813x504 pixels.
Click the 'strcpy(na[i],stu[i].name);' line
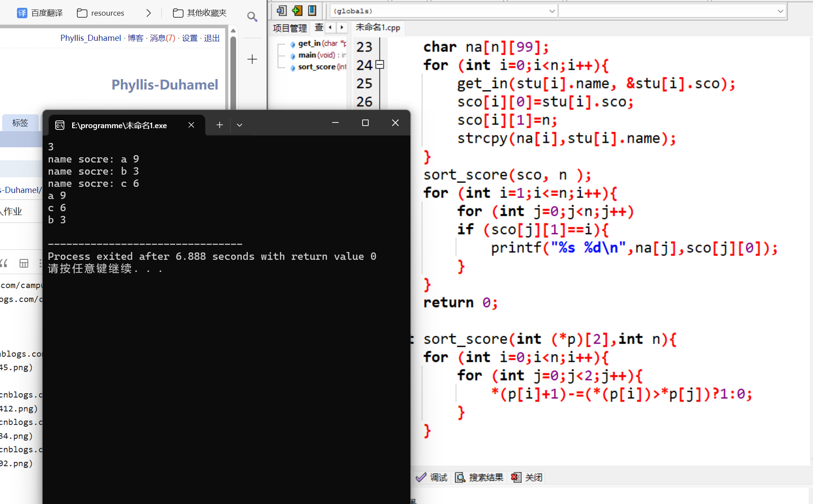click(566, 138)
